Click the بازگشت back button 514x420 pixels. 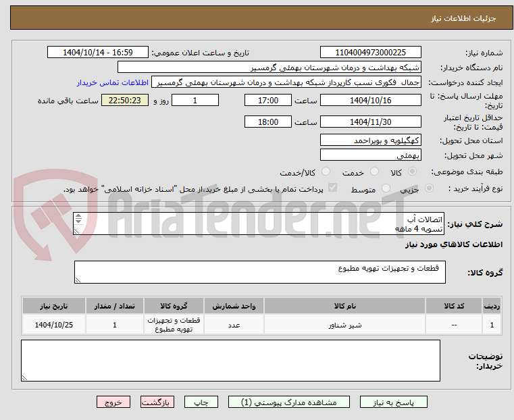[157, 402]
